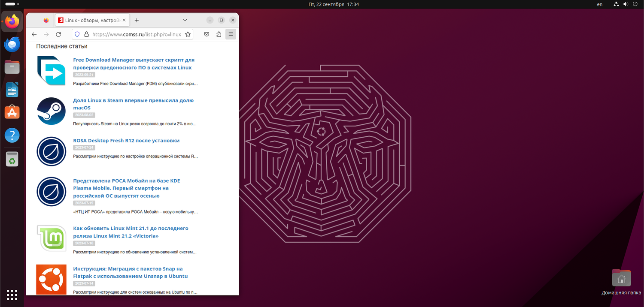Open ROSA Desktop Fresh R12 article link
Viewport: 644px width, 307px height.
coord(126,141)
